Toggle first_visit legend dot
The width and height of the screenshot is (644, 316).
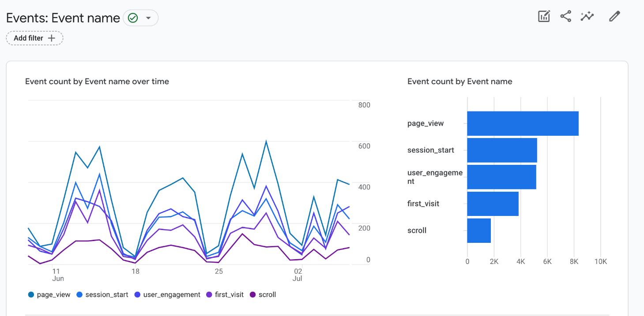(209, 294)
